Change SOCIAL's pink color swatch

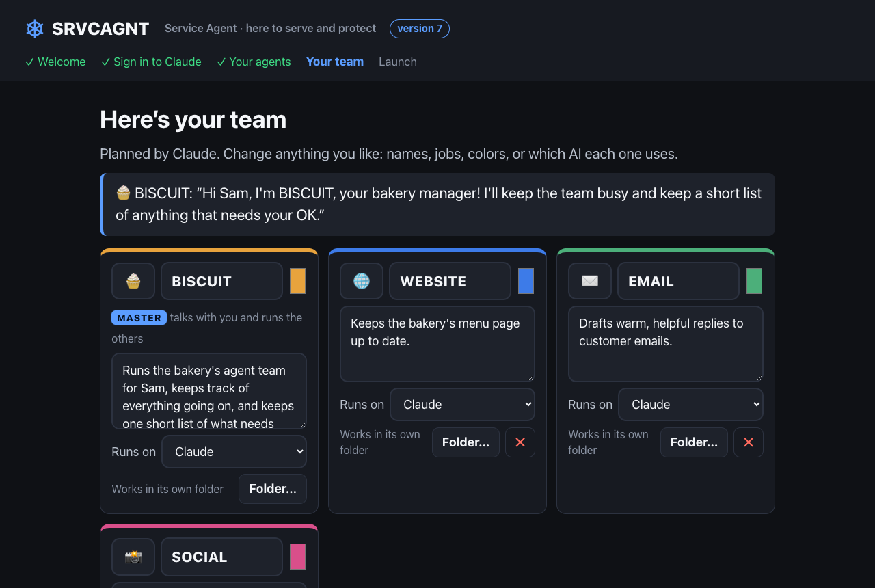[297, 557]
